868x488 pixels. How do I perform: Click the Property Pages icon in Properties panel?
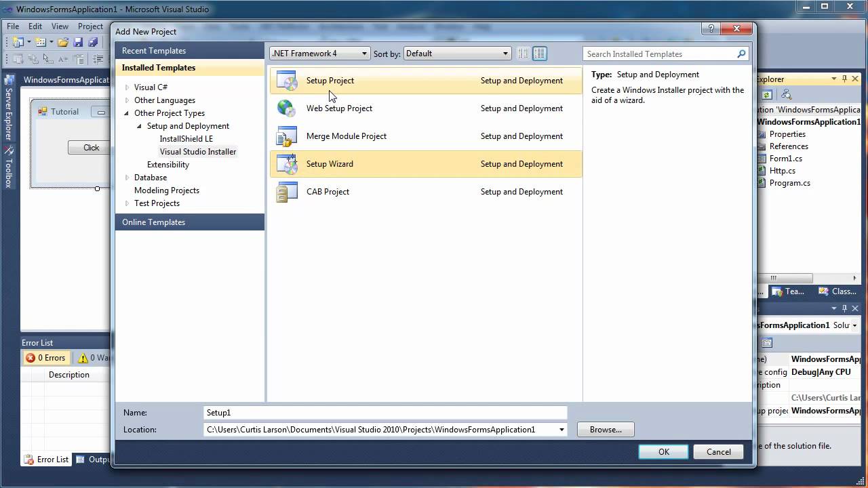(767, 343)
